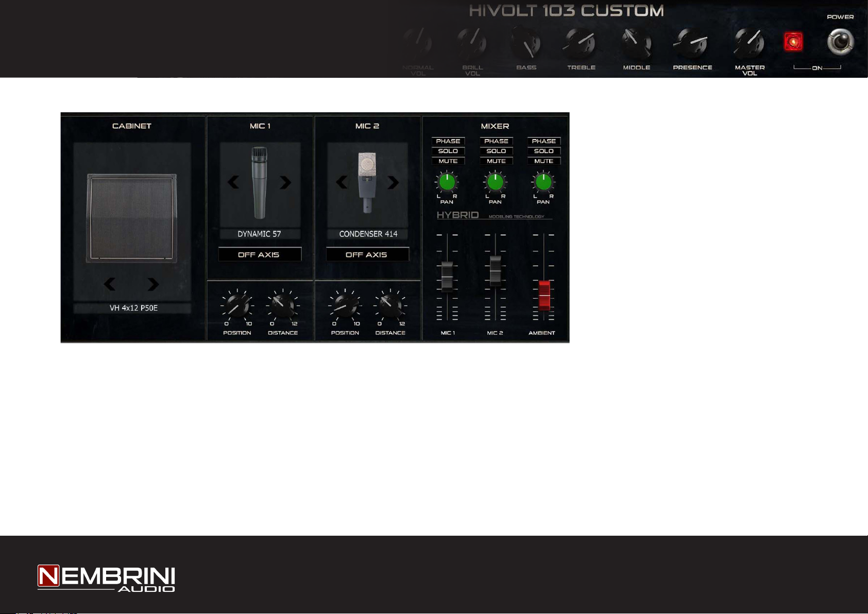The height and width of the screenshot is (614, 868).
Task: Click the VH 4x12 P50E cabinet name
Action: [x=133, y=308]
